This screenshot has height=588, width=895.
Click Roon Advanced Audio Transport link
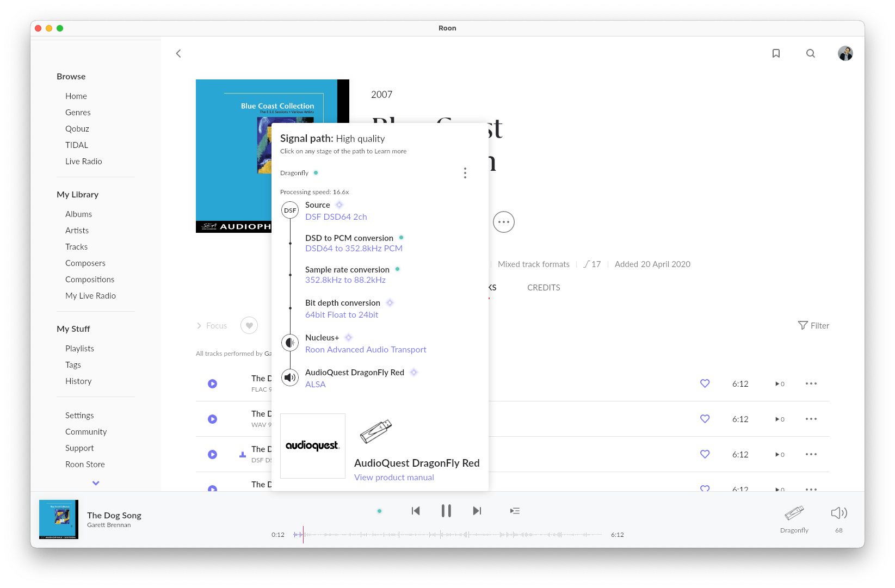(x=366, y=350)
